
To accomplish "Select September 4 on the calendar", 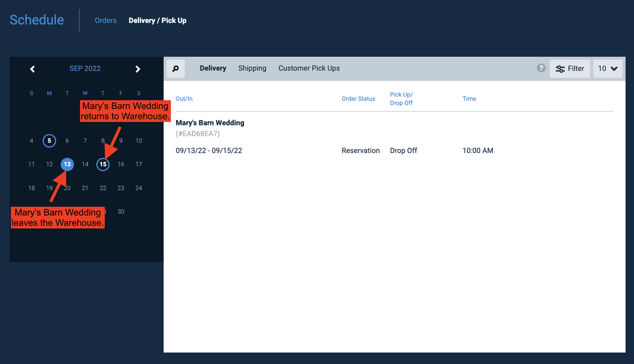I will coord(31,141).
